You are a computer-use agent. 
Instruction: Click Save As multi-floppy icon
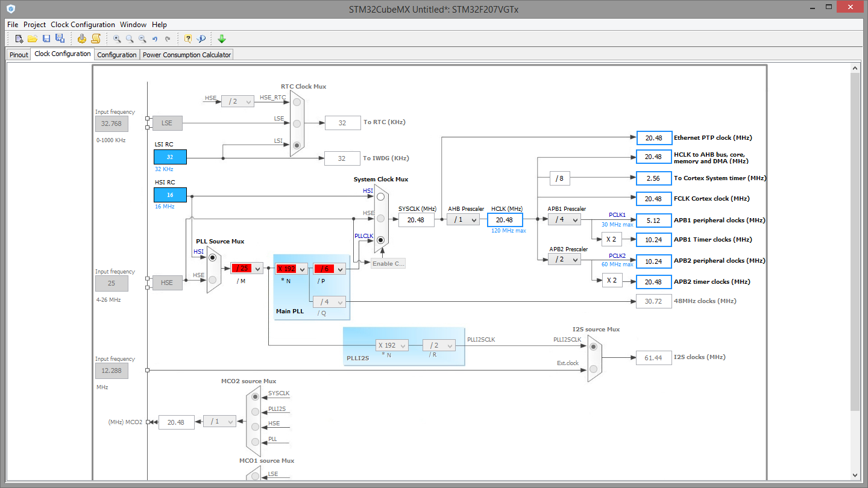(x=60, y=39)
